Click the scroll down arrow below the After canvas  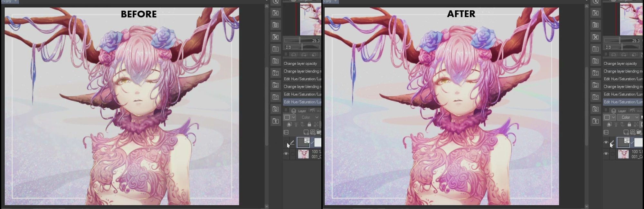586,206
